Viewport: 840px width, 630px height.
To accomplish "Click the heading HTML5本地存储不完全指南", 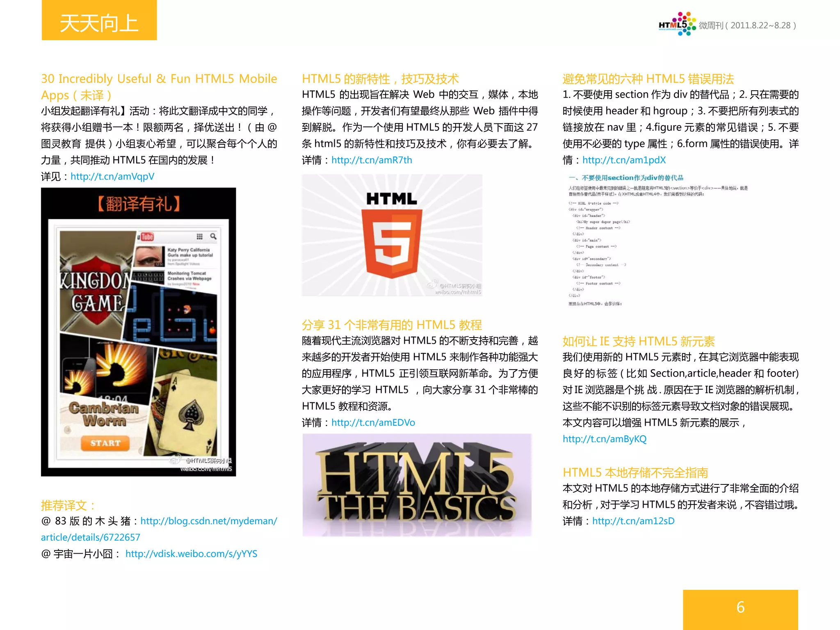I will pos(635,472).
